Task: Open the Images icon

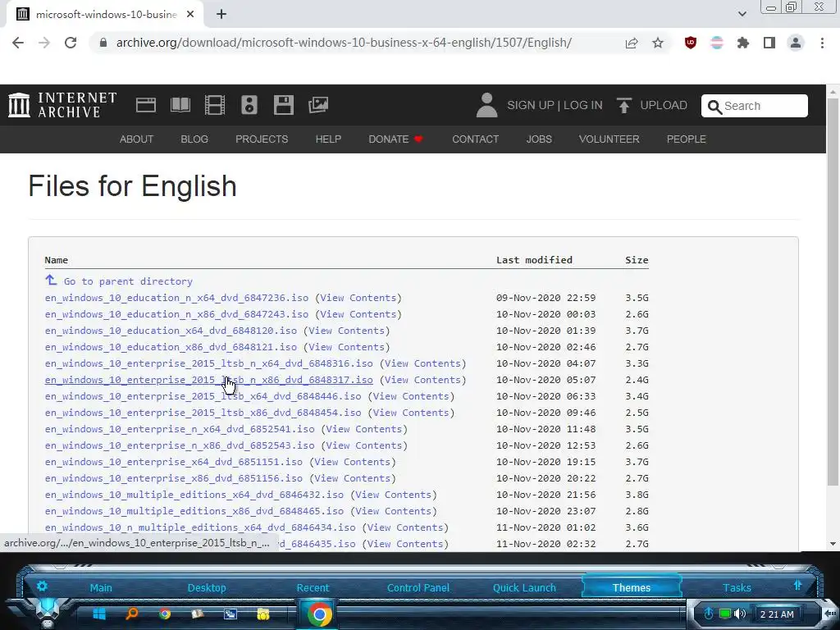Action: pos(318,105)
